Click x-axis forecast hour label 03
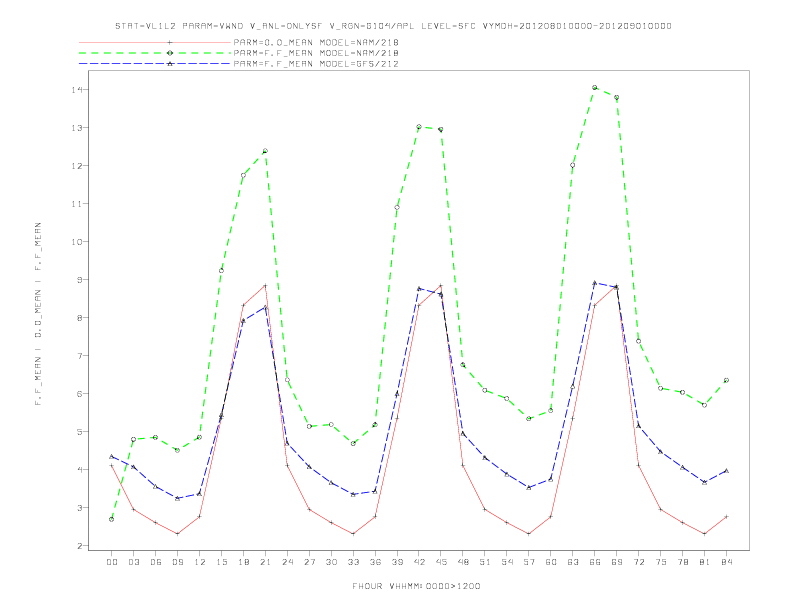The width and height of the screenshot is (792, 612). [x=133, y=562]
